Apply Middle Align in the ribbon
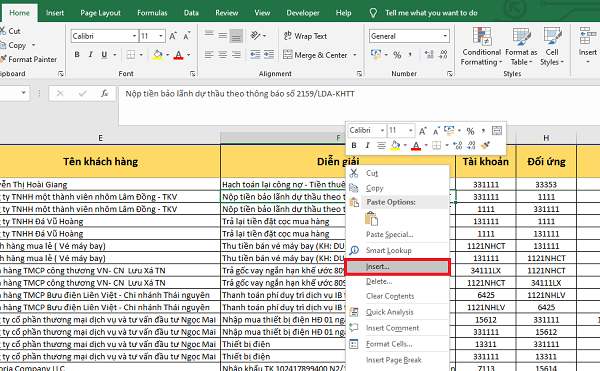 pyautogui.click(x=223, y=36)
